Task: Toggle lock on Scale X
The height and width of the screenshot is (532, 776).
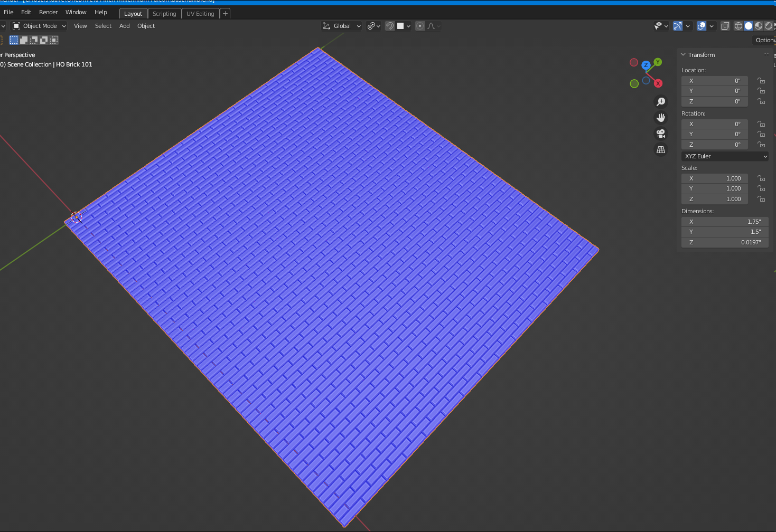Action: click(x=761, y=178)
